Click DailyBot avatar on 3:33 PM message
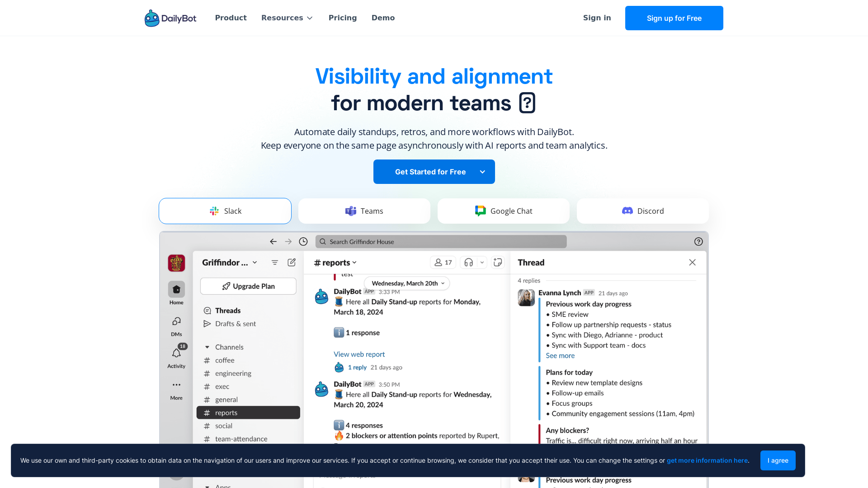Screen dimensions: 868x488 [321, 296]
